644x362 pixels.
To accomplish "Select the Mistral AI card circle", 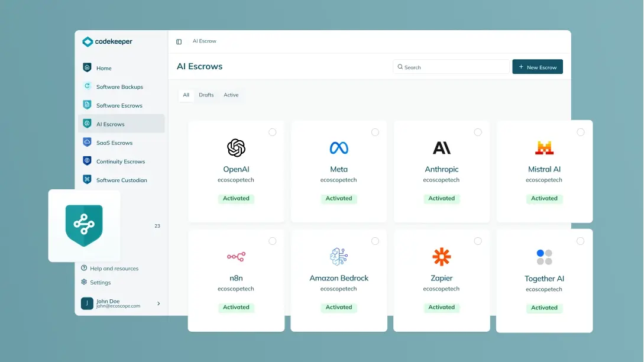I will (580, 132).
